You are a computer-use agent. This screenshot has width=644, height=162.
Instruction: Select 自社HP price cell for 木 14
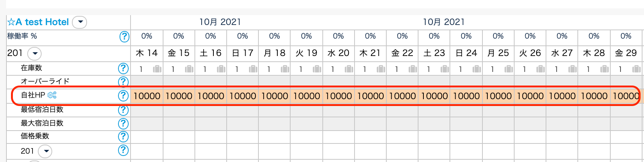147,96
